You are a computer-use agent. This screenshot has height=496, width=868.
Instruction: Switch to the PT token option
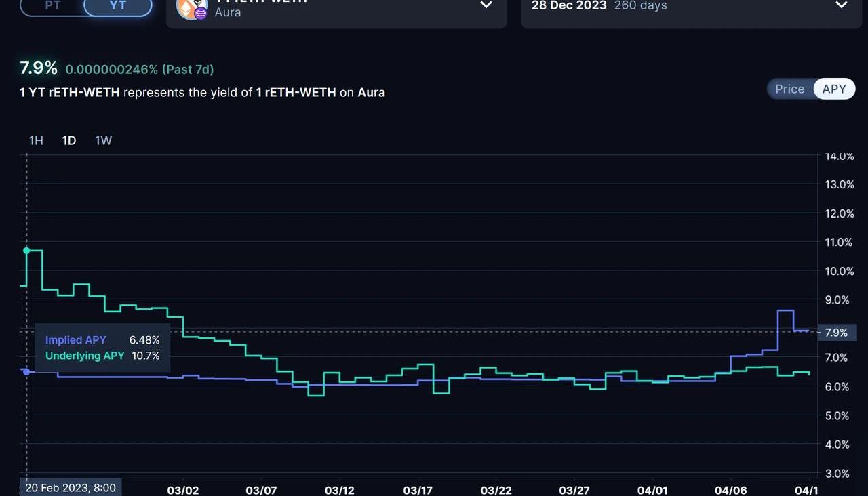click(53, 5)
